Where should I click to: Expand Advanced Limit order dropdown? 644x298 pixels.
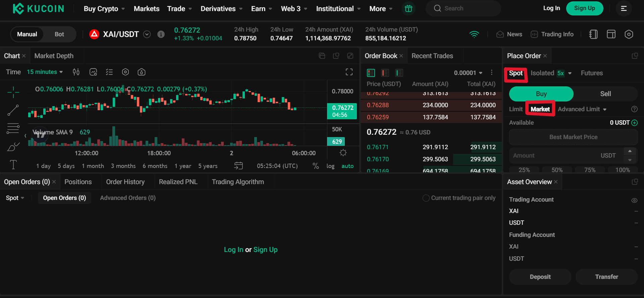582,109
